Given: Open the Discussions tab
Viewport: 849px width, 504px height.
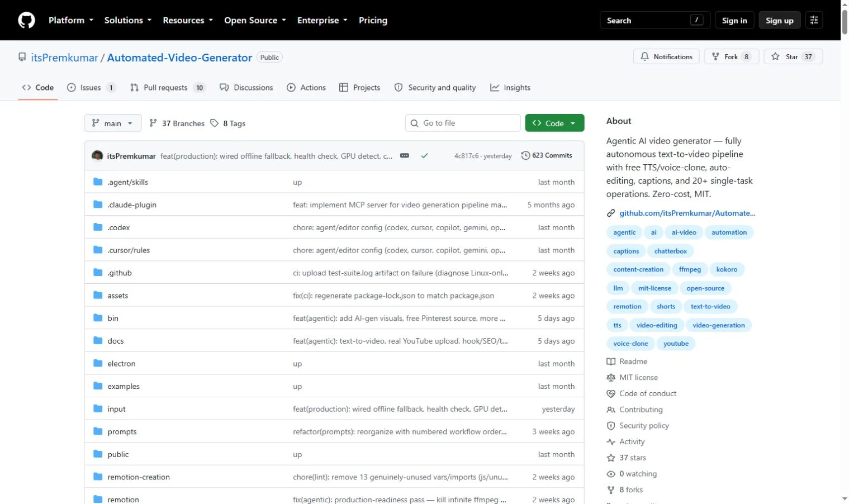Looking at the screenshot, I should coord(246,87).
